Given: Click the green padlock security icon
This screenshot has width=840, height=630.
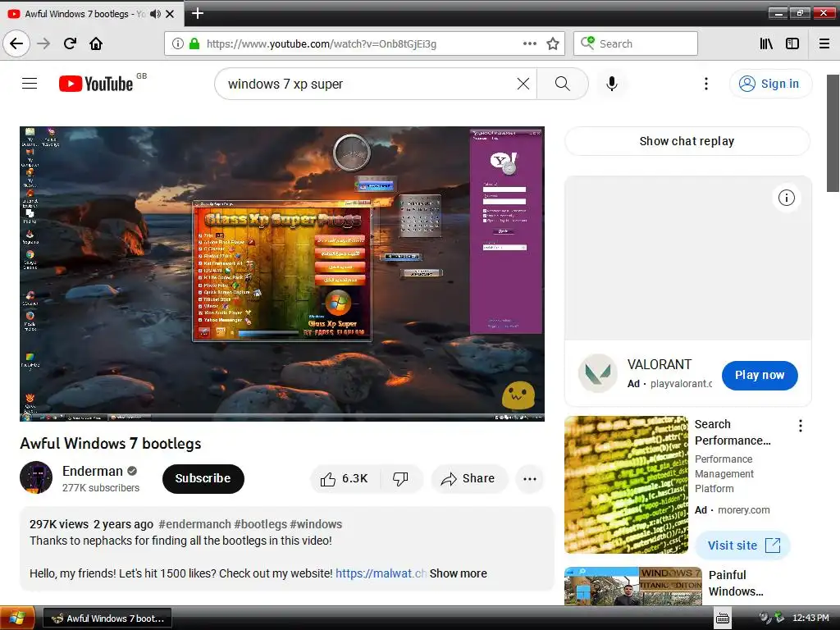Looking at the screenshot, I should click(194, 43).
